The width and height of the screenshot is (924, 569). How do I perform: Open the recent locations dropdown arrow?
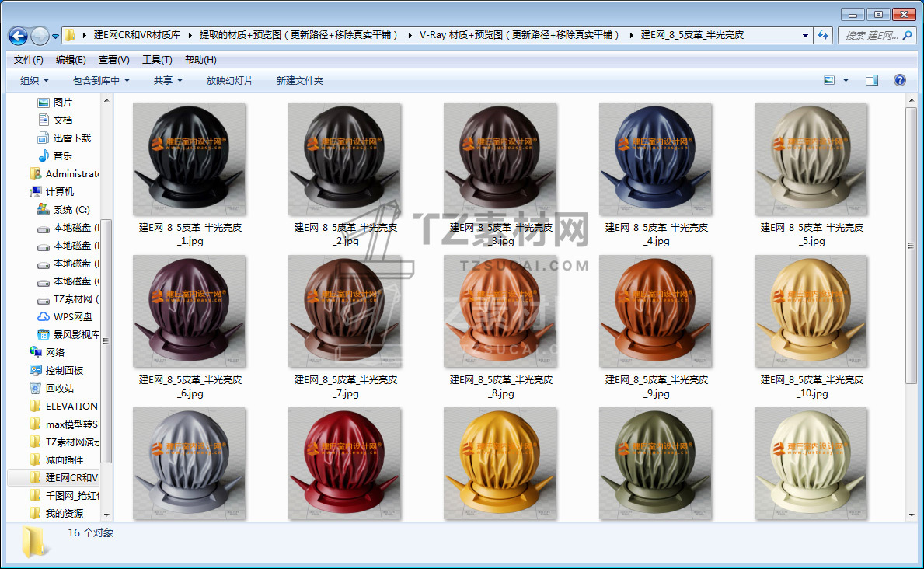click(55, 37)
